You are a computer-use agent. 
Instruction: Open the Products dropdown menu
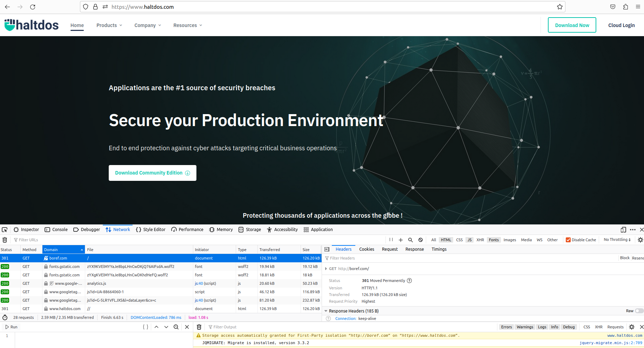109,25
